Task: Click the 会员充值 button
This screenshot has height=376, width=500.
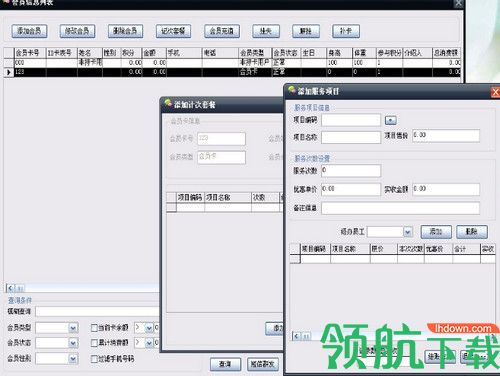Action: (x=222, y=31)
